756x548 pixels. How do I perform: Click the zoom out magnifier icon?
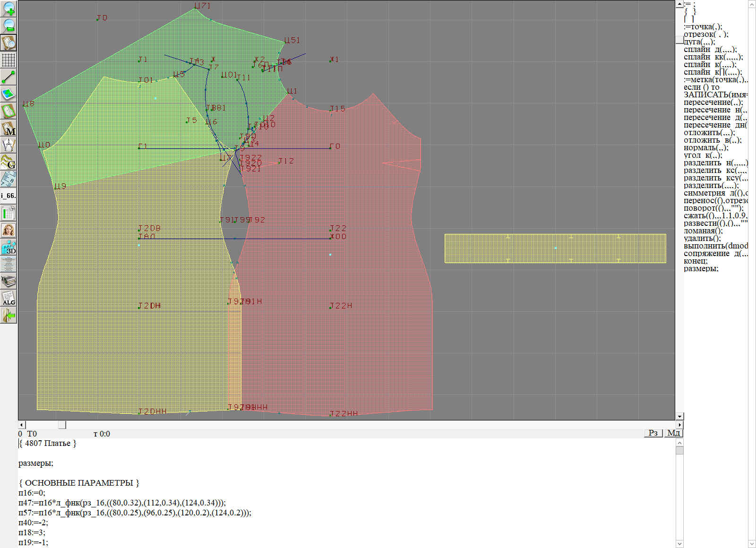[x=9, y=26]
